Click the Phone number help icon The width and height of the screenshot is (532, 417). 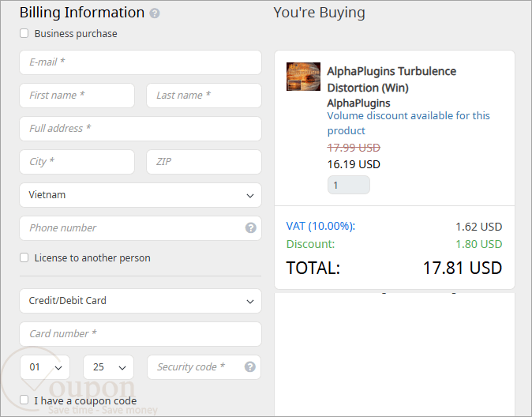click(x=251, y=228)
